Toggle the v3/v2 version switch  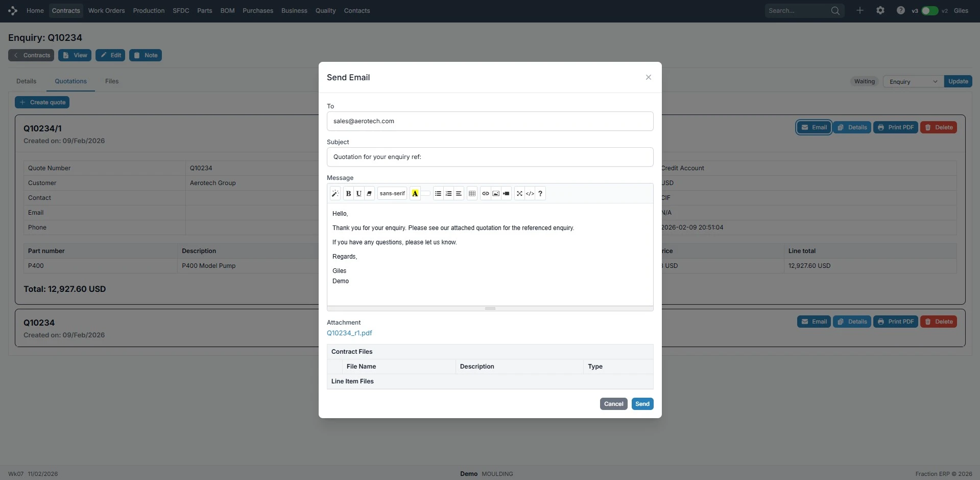[x=929, y=11]
